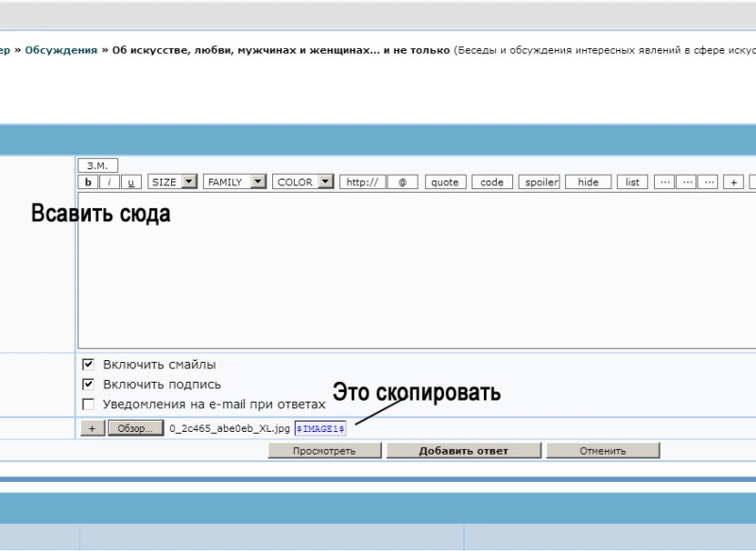Expand the FAMILY font dropdown
Screen dimensions: 756x551
(x=234, y=182)
